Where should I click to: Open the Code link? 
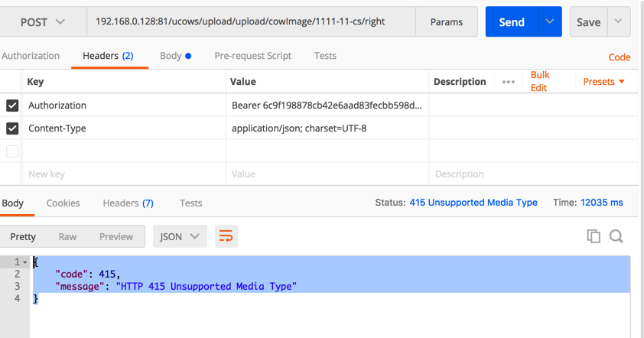(619, 57)
